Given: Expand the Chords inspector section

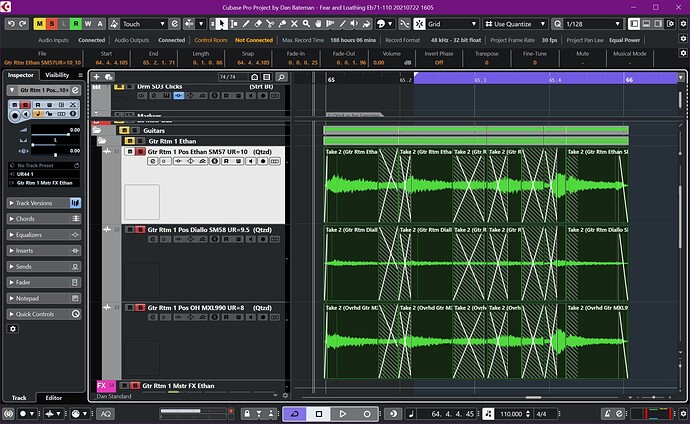Looking at the screenshot, I should (44, 219).
